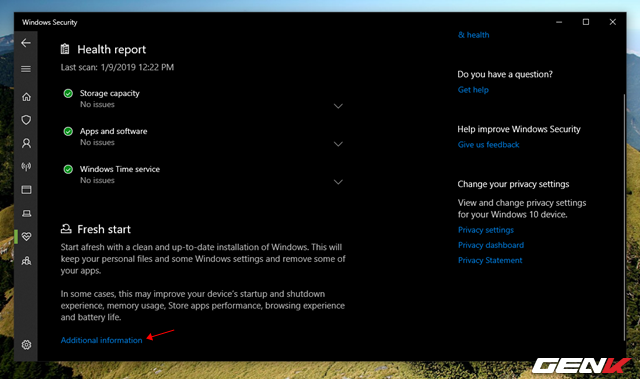Viewport: 640px width, 379px height.
Task: Minimize the Windows Security window
Action: click(x=559, y=22)
